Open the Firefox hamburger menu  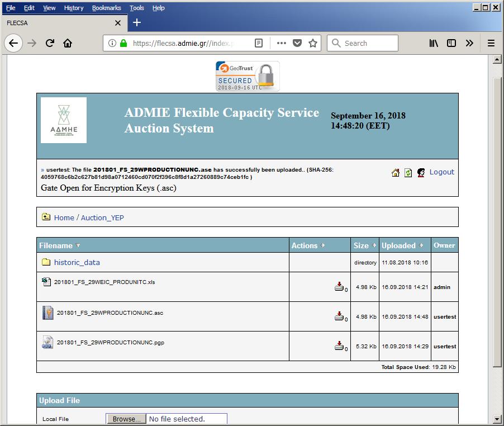(491, 43)
